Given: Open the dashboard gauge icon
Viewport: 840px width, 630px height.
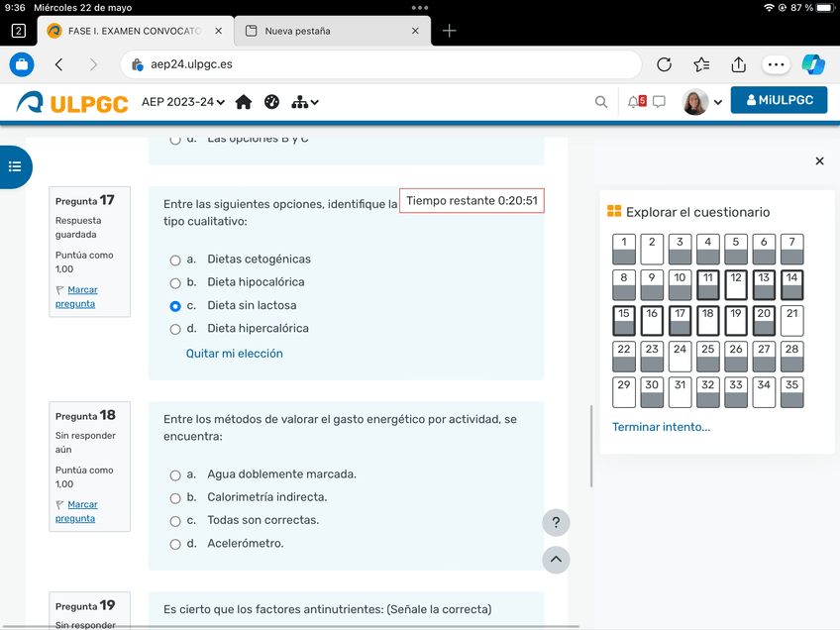Looking at the screenshot, I should (x=272, y=102).
